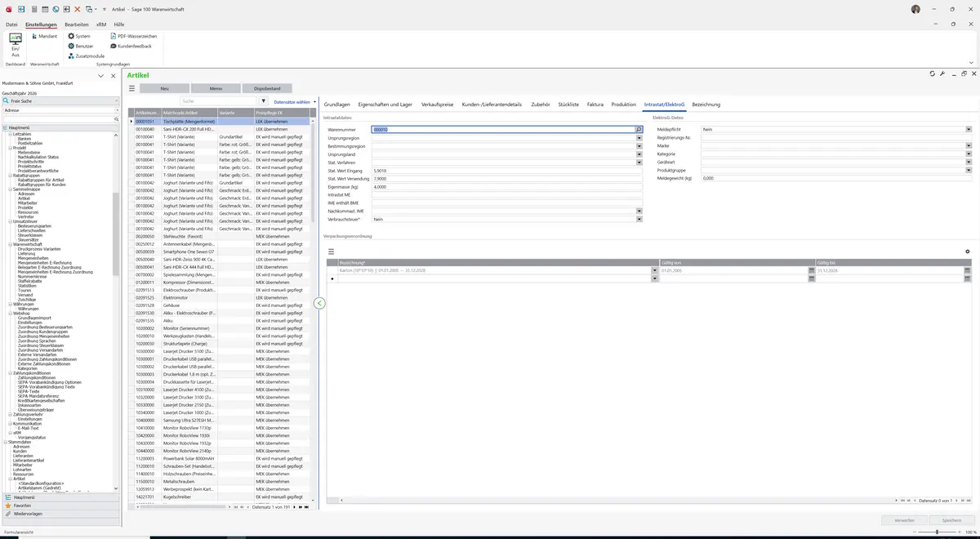
Task: Open the Bestimmungsregion dropdown
Action: 639,146
